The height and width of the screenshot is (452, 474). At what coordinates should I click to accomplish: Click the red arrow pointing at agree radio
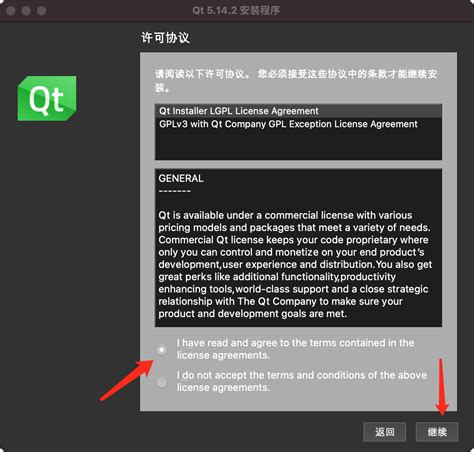[127, 380]
